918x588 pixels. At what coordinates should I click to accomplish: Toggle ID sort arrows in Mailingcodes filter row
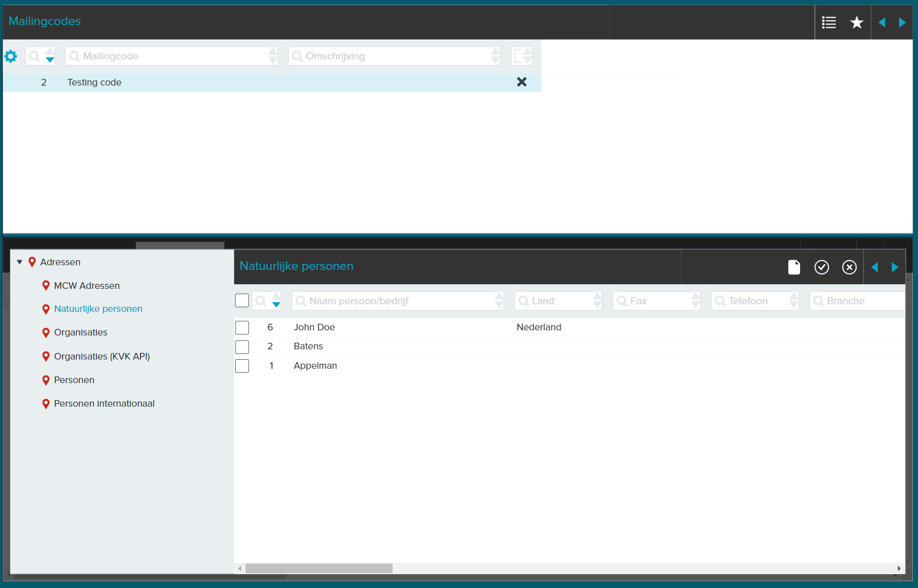pos(50,56)
